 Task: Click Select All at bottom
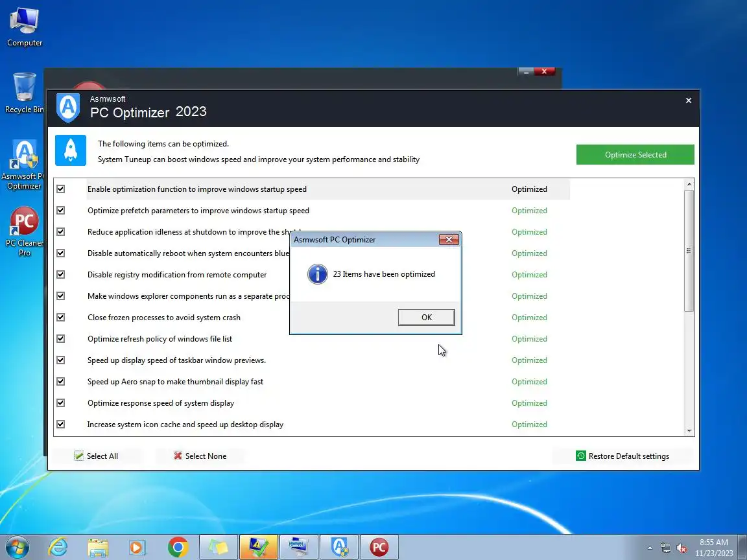96,456
